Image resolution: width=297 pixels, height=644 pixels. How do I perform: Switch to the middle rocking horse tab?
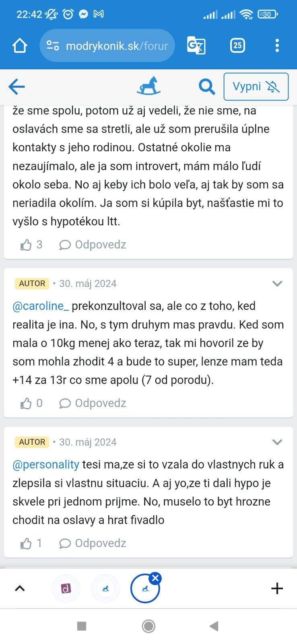click(105, 588)
